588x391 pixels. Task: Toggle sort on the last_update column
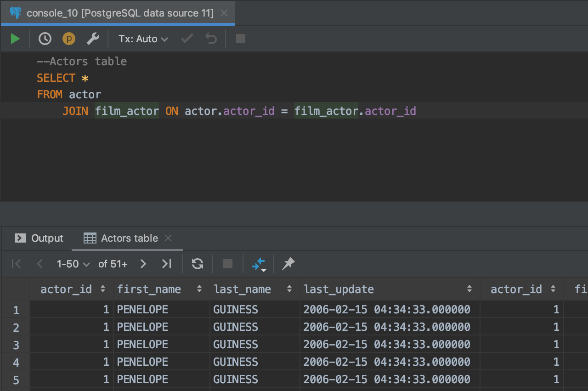point(469,289)
